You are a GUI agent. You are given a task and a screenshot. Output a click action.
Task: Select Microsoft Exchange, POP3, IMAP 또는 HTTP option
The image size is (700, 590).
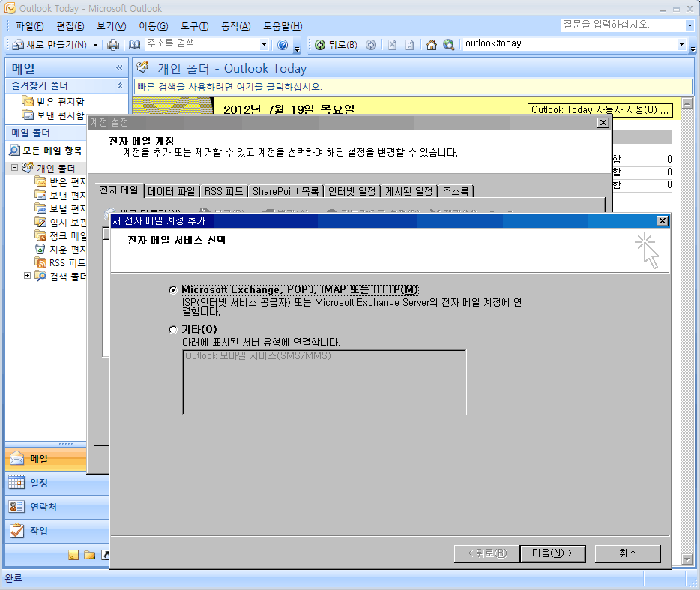tap(173, 290)
